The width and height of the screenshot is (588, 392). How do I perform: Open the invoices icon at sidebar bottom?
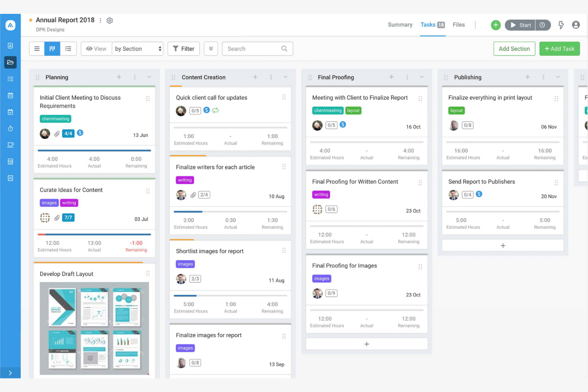point(10,178)
